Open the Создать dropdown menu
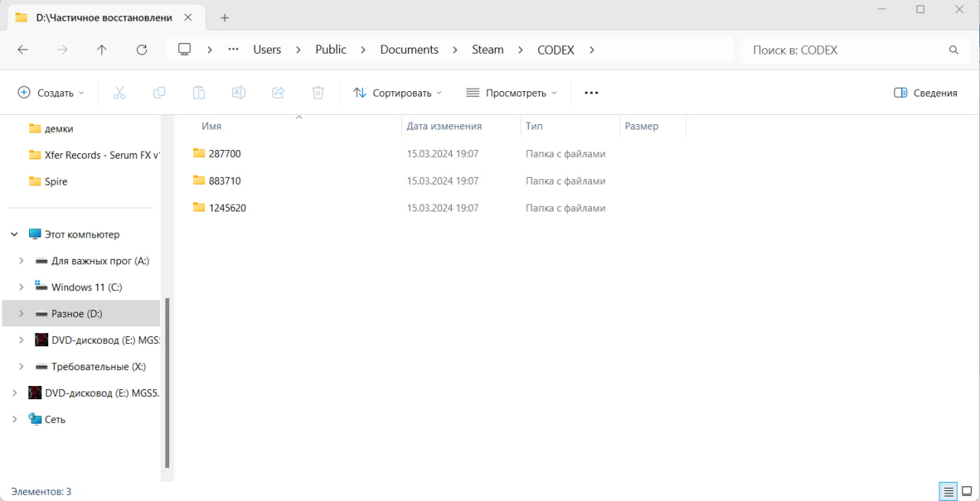 [x=51, y=93]
